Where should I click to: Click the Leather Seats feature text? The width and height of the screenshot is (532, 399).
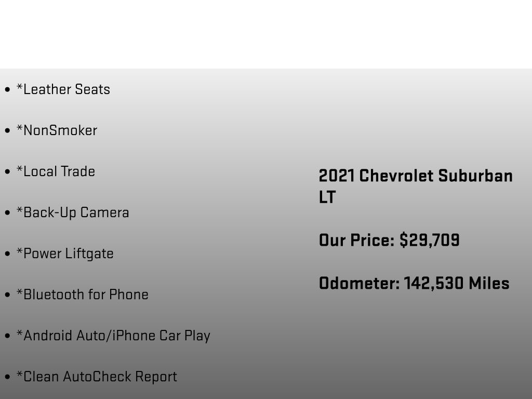(x=63, y=89)
